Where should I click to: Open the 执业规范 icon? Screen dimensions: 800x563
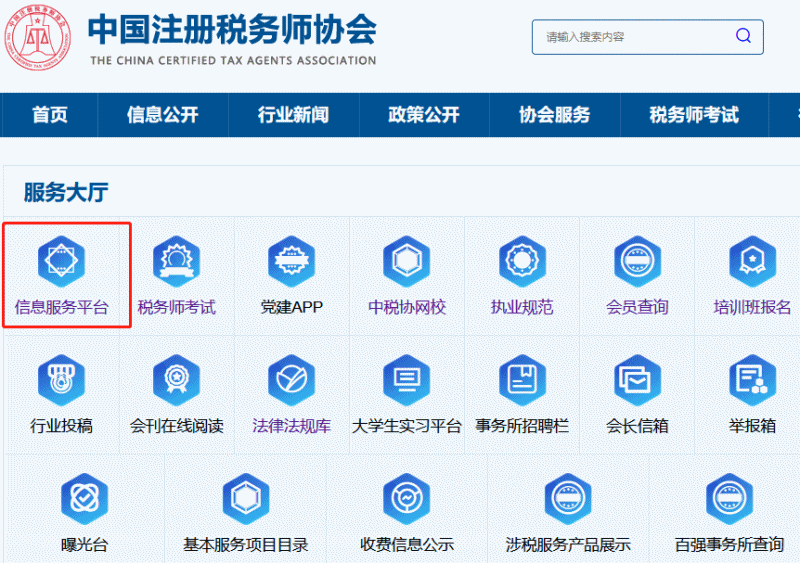521,262
